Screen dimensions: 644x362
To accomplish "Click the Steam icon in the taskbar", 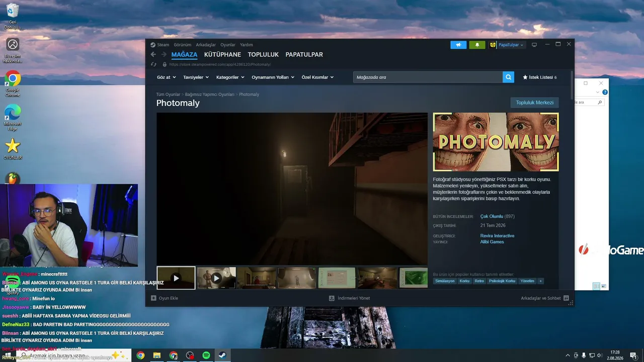I will coord(222,355).
